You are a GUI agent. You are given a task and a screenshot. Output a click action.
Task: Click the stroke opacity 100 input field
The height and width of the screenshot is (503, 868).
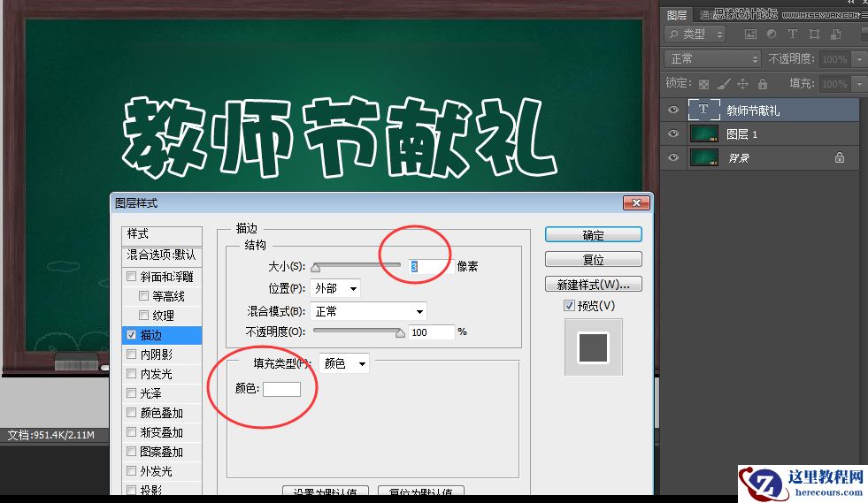click(432, 332)
